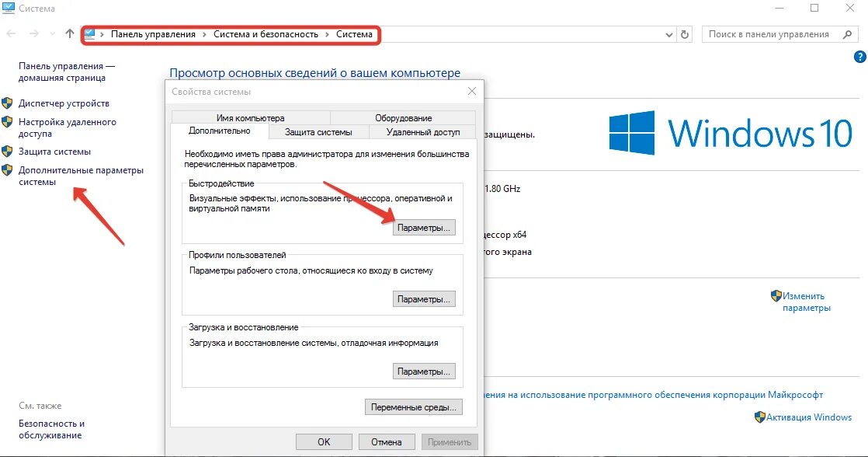Click the Просмотр основных сведений heading
This screenshot has height=457, width=868.
[x=314, y=73]
